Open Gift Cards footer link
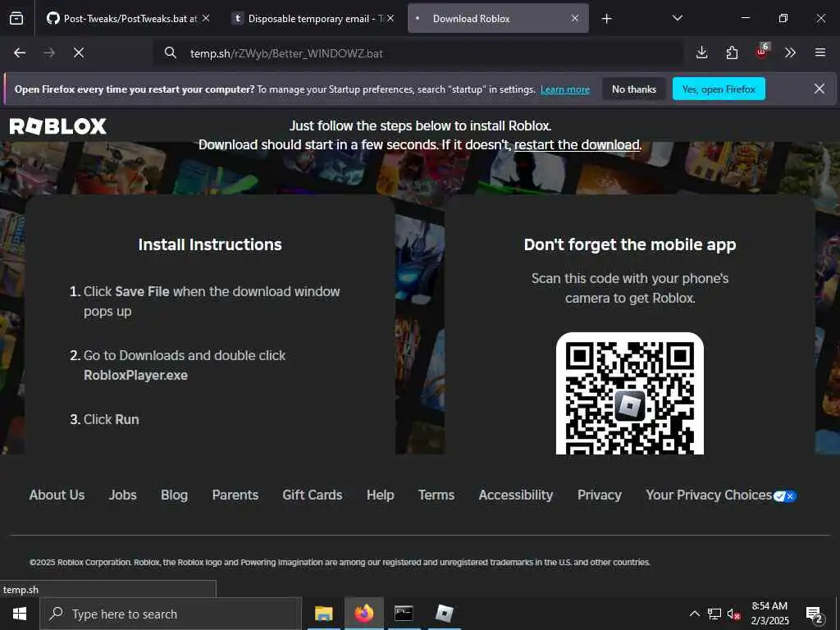This screenshot has height=630, width=840. tap(313, 495)
